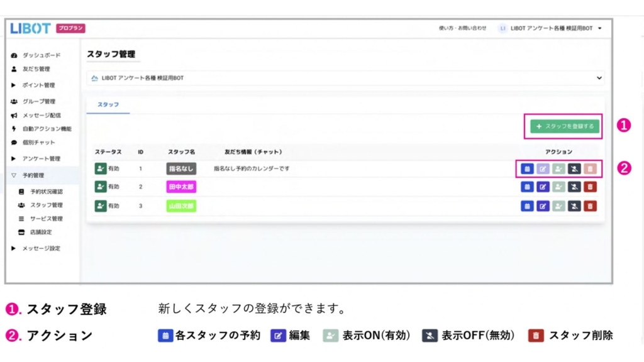644x362 pixels.
Task: Click the スタッフを登録する button
Action: coord(564,126)
